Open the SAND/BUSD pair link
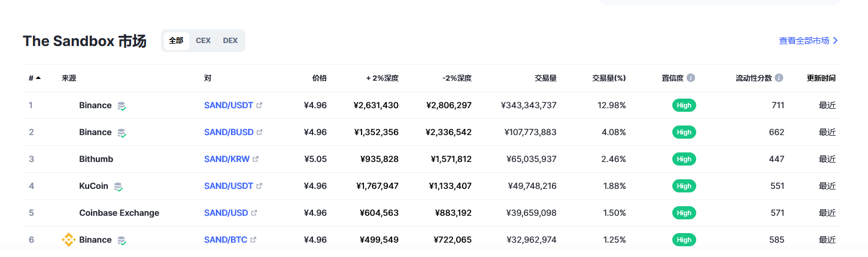Image resolution: width=868 pixels, height=257 pixels. pos(229,132)
